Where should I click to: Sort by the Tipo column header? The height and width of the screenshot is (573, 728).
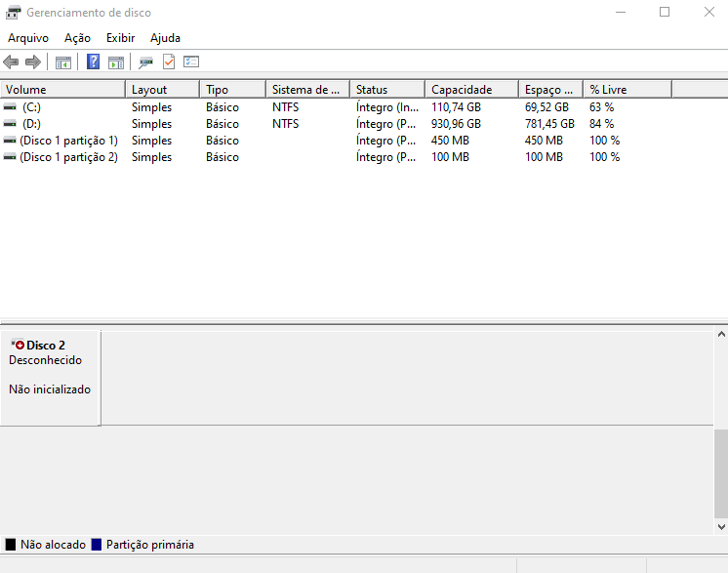coord(232,89)
